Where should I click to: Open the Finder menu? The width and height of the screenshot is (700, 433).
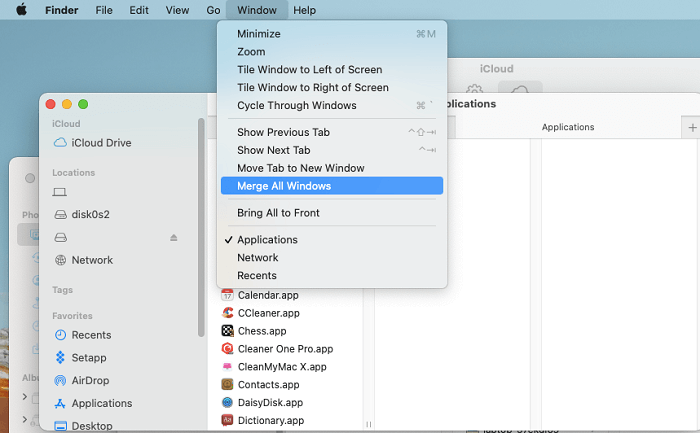[x=62, y=10]
